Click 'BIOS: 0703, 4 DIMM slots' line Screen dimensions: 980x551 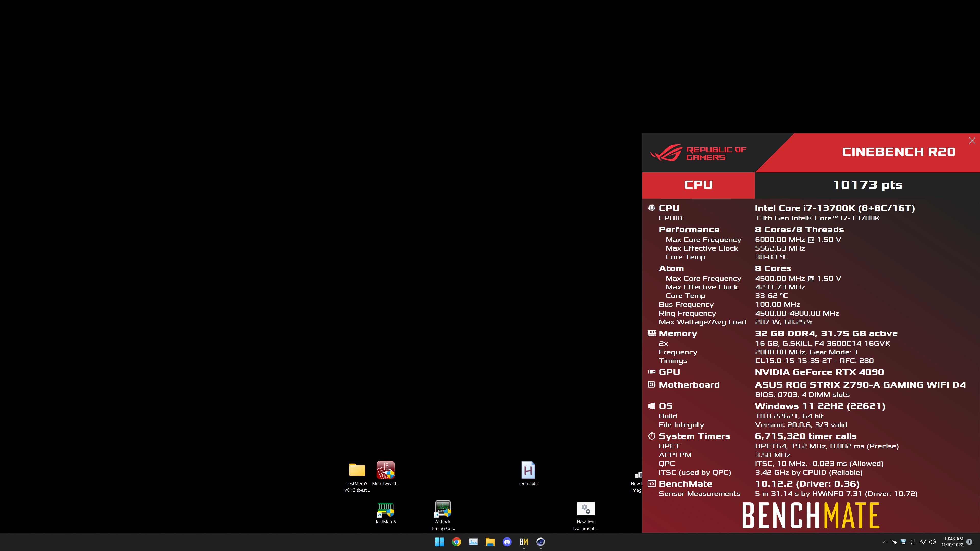click(x=802, y=395)
